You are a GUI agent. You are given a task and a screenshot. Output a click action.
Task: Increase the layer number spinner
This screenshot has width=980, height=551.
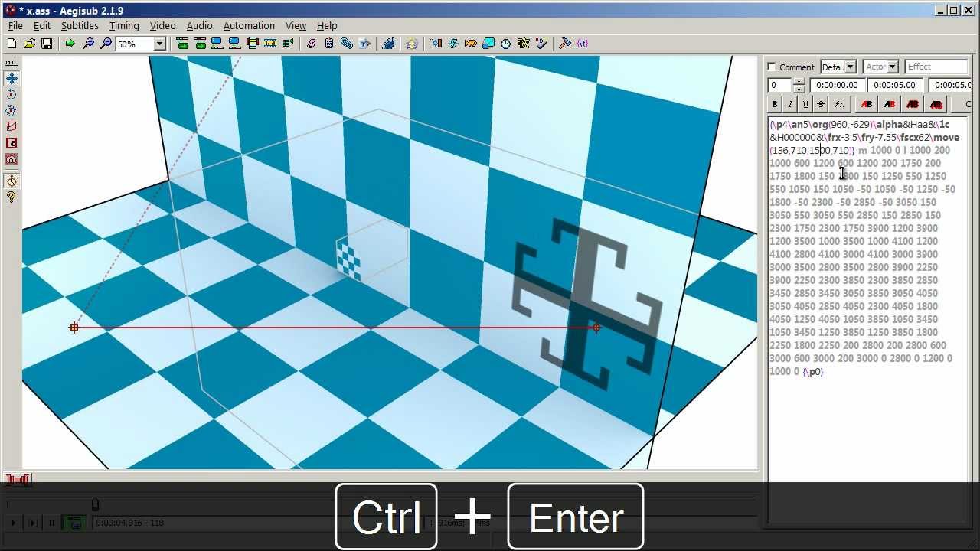799,81
